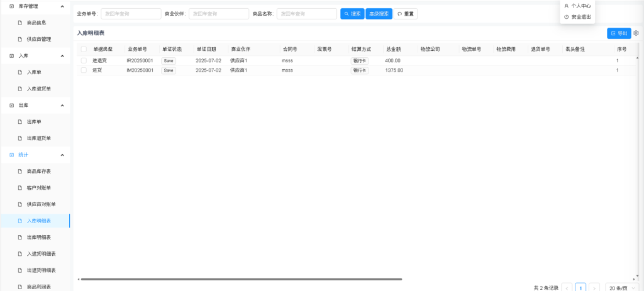The width and height of the screenshot is (644, 291).
Task: Click 供应商1 in row IM20250001
Action: [238, 70]
